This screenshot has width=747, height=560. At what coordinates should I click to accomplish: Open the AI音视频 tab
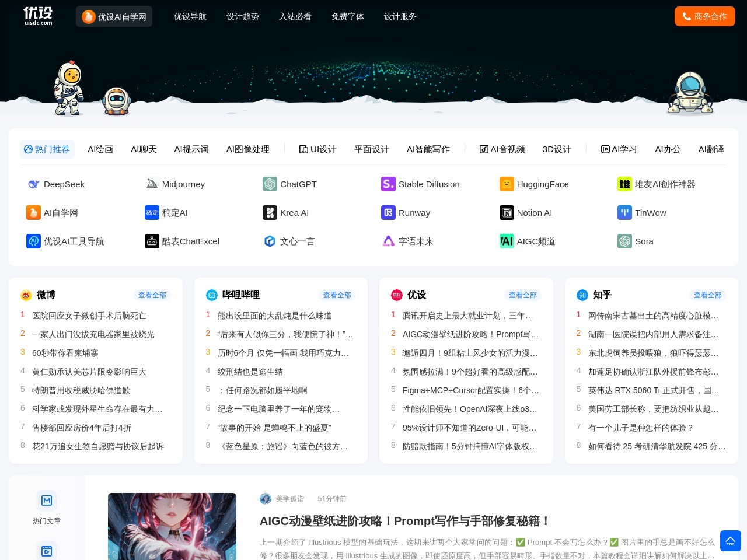point(502,149)
